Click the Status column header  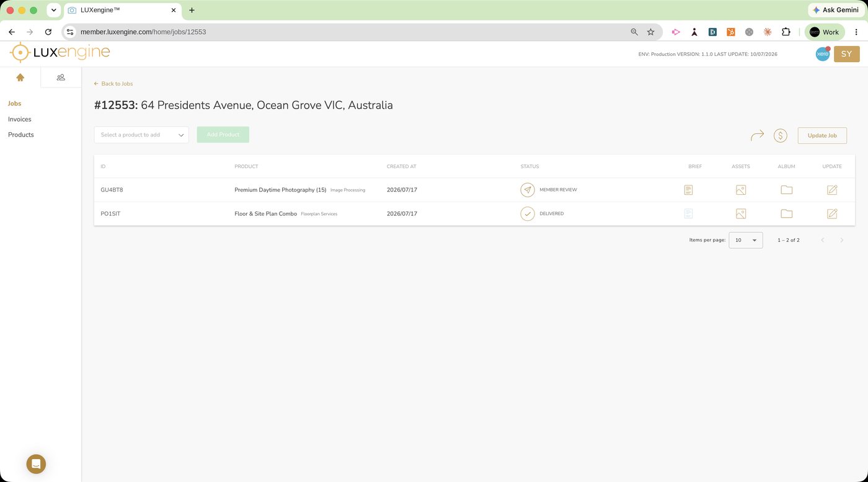coord(529,166)
